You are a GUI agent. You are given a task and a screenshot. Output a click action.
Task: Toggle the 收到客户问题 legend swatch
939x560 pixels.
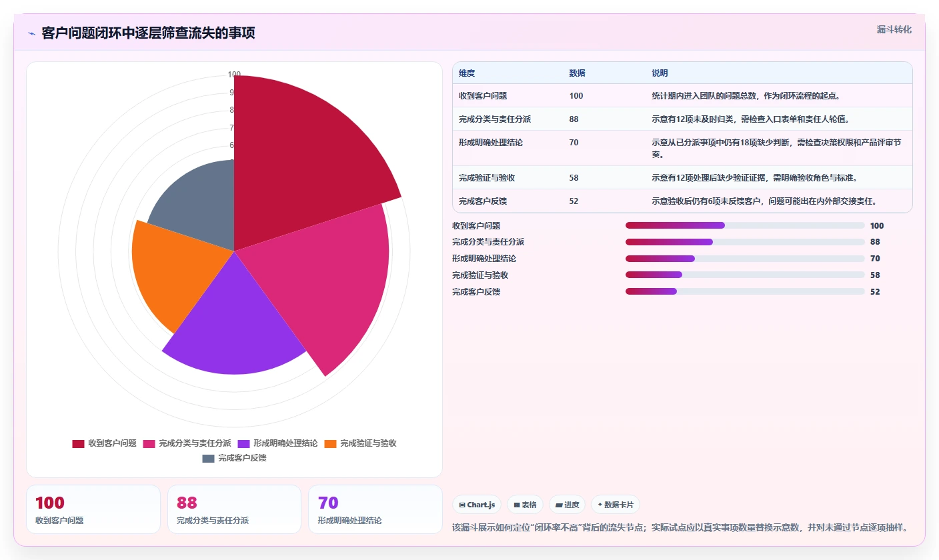point(78,443)
